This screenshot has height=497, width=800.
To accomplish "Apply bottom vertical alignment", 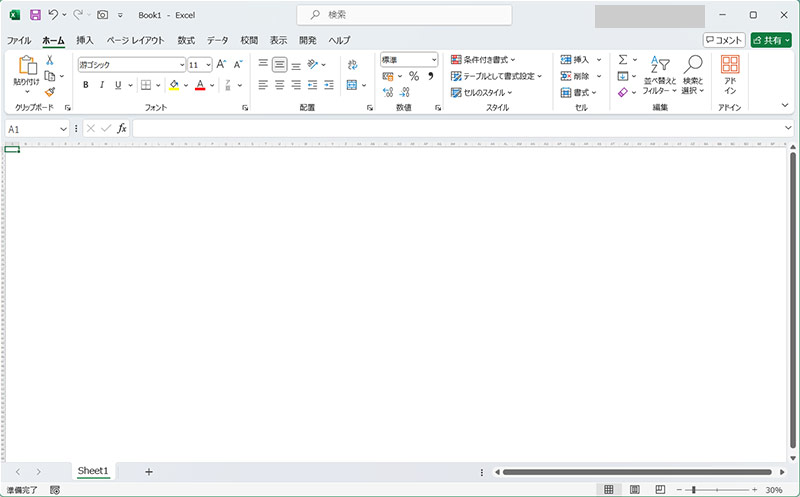I will click(296, 64).
